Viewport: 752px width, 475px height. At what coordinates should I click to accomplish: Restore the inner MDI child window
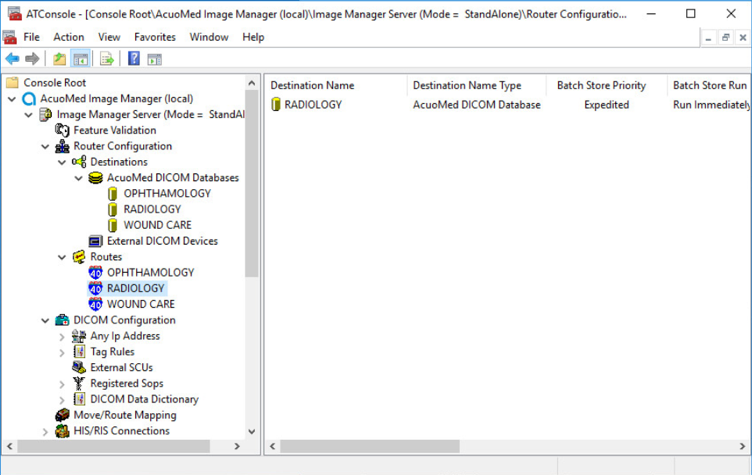pyautogui.click(x=726, y=37)
